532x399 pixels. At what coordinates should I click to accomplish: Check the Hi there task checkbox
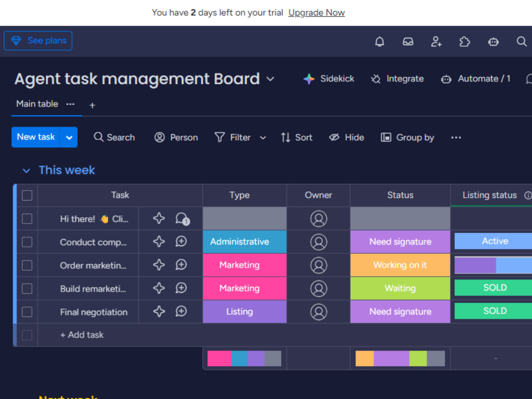[27, 219]
